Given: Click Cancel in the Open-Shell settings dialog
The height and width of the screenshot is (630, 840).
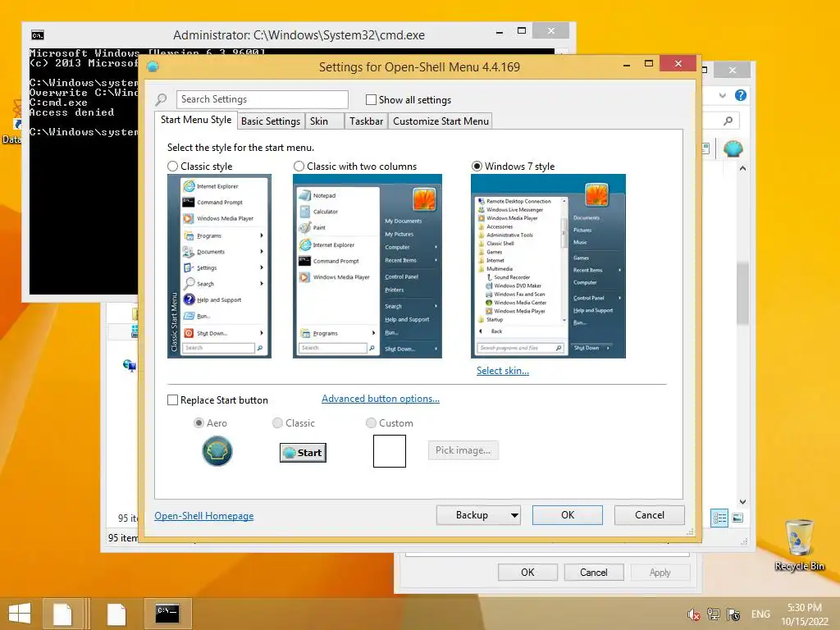Looking at the screenshot, I should point(650,515).
